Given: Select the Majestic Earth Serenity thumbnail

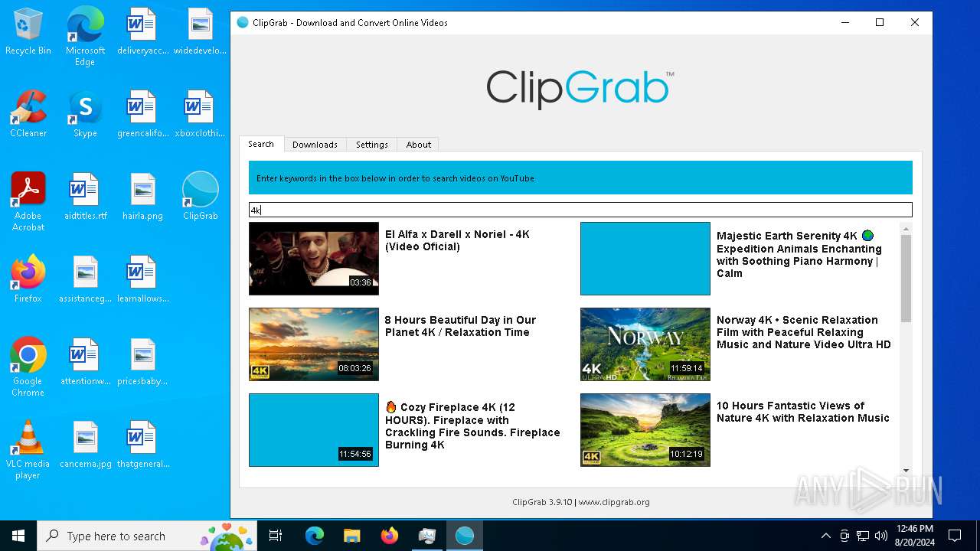Looking at the screenshot, I should click(645, 259).
